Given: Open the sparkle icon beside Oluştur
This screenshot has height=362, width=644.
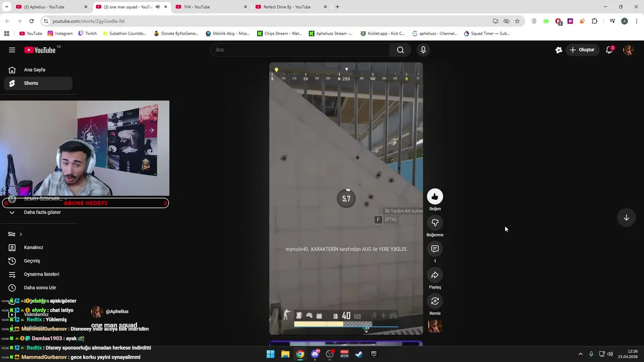Looking at the screenshot, I should pyautogui.click(x=558, y=50).
